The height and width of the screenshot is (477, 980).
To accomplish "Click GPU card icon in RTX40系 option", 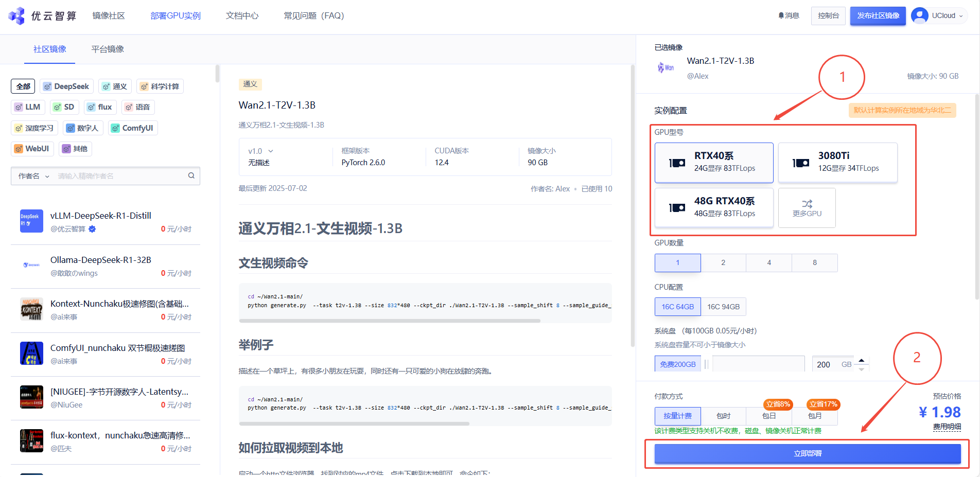I will tap(677, 163).
